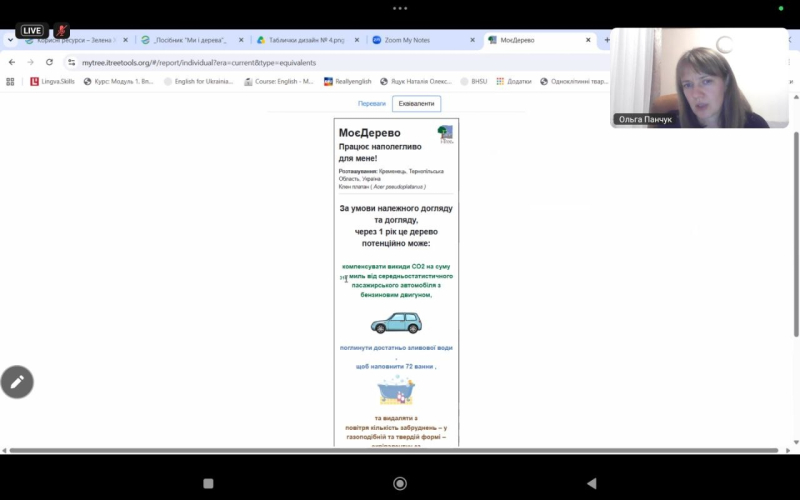Open the Reallyenglish bookmark

point(347,82)
